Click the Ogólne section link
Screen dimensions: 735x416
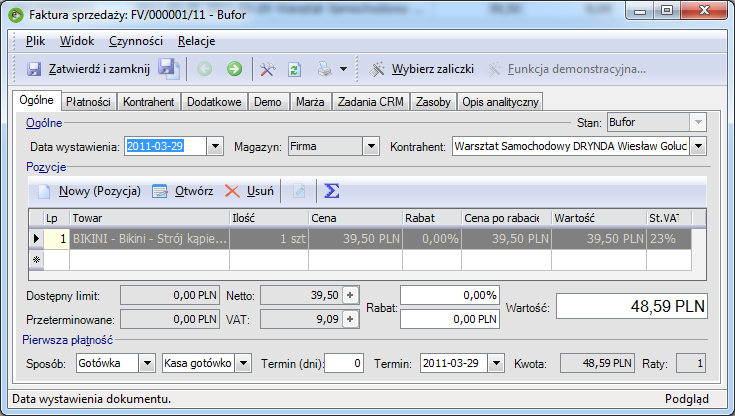pyautogui.click(x=44, y=123)
